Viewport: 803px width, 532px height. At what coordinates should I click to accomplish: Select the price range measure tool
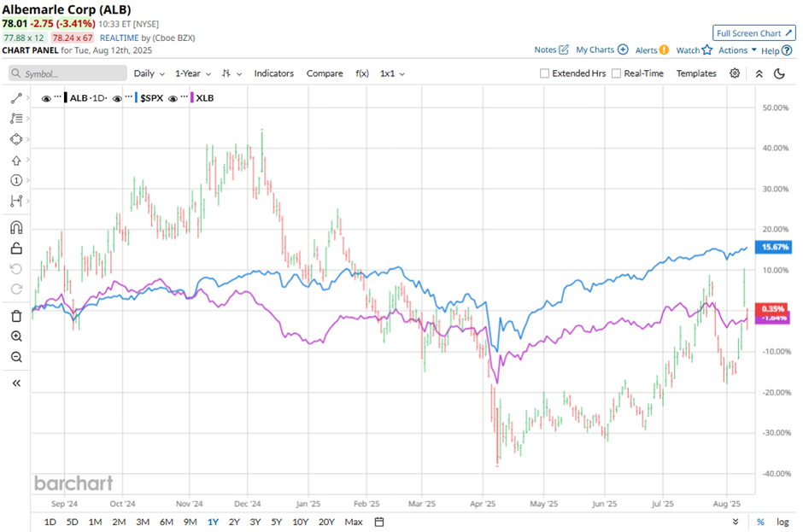click(x=16, y=201)
